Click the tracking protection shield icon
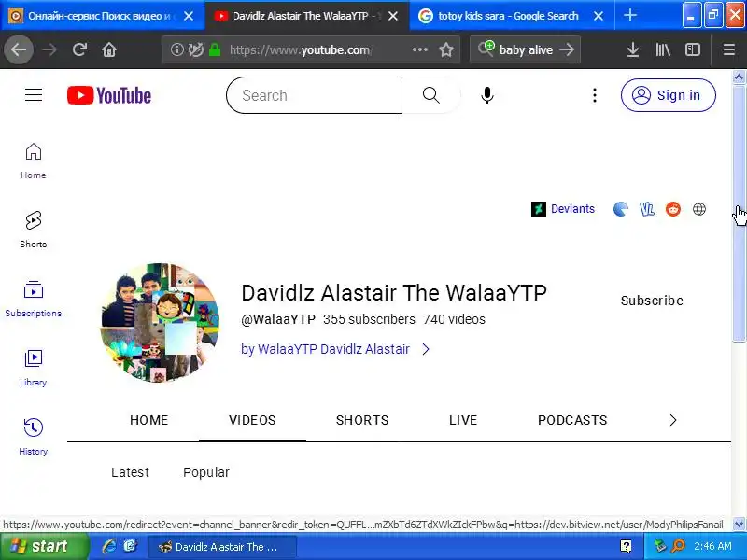This screenshot has height=560, width=747. point(195,49)
